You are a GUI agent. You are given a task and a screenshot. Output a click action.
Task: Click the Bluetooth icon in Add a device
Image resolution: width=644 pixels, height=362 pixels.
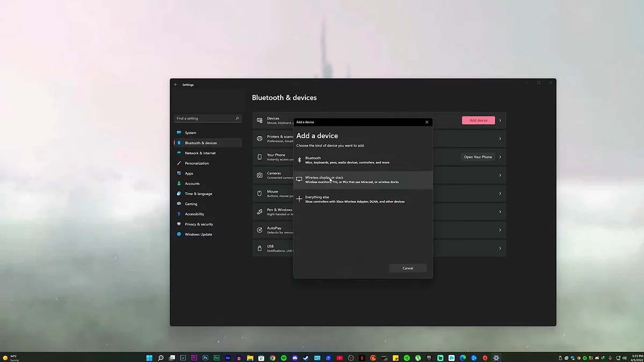click(x=299, y=160)
